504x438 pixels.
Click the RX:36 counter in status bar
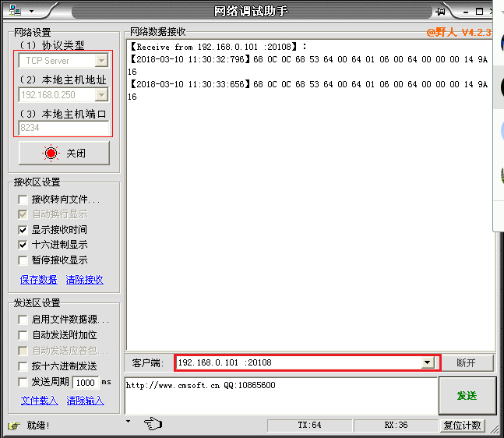click(396, 425)
